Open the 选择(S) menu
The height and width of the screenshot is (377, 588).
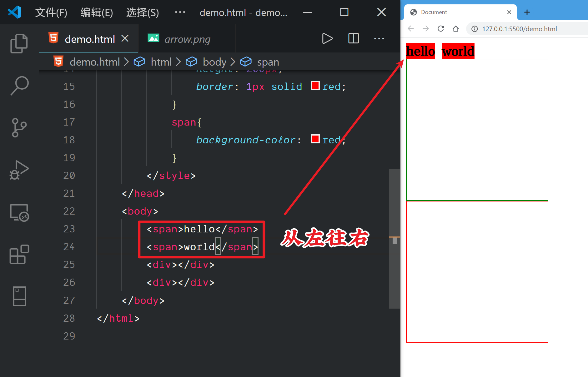(143, 12)
